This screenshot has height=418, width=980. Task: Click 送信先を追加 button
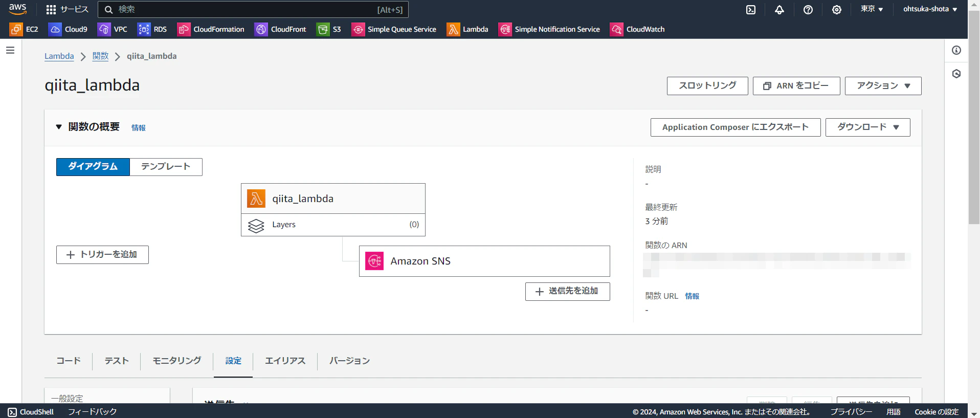point(568,292)
